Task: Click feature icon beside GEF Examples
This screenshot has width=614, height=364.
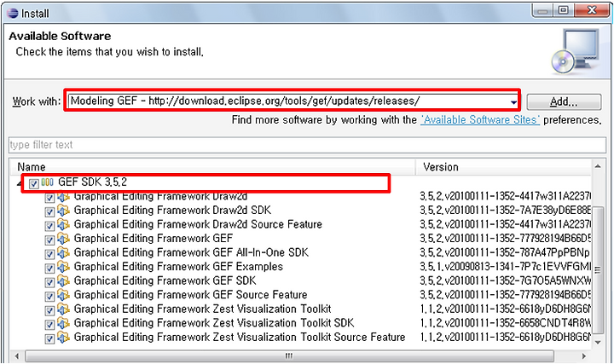Action: (x=63, y=267)
